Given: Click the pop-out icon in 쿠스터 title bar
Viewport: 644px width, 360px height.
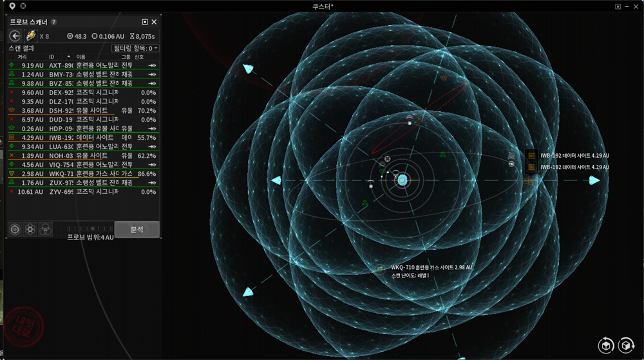Looking at the screenshot, I should 618,6.
